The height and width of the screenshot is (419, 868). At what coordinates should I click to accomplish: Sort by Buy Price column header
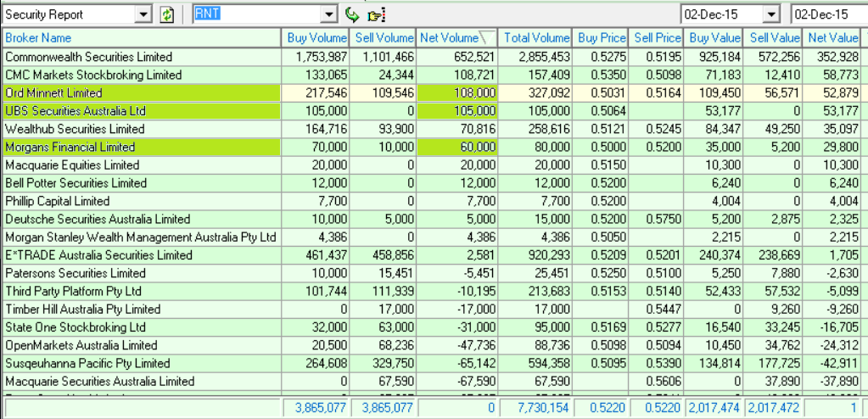coord(601,37)
